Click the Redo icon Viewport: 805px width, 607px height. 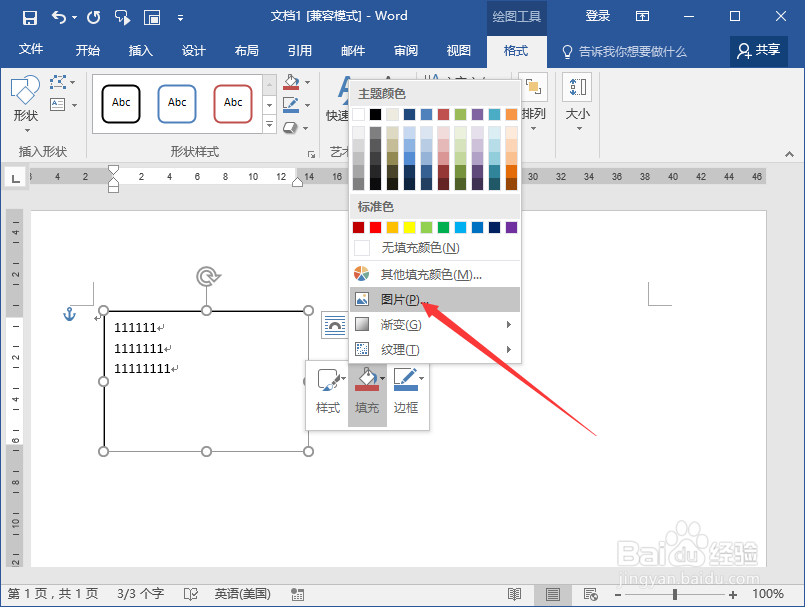91,15
